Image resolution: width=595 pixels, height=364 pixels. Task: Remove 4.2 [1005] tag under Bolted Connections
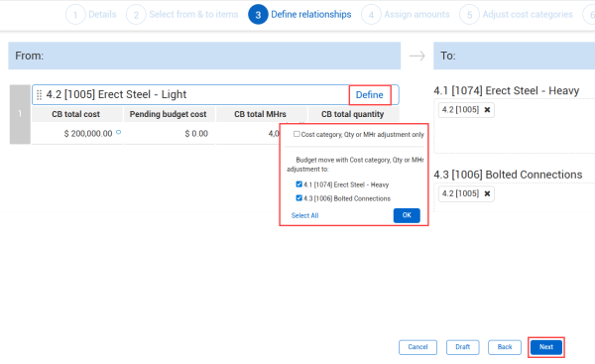pos(487,194)
